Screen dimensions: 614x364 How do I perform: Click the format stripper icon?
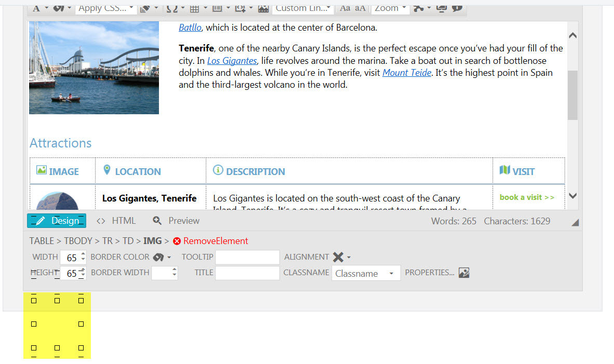coord(145,9)
